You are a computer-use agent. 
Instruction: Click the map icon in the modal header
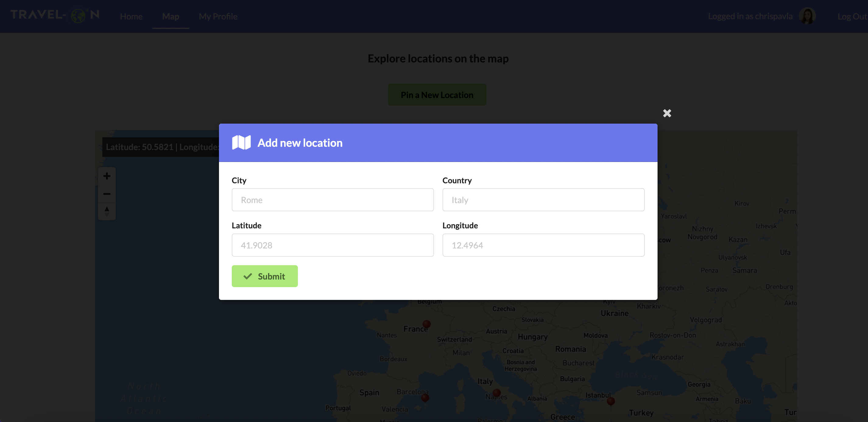click(241, 142)
